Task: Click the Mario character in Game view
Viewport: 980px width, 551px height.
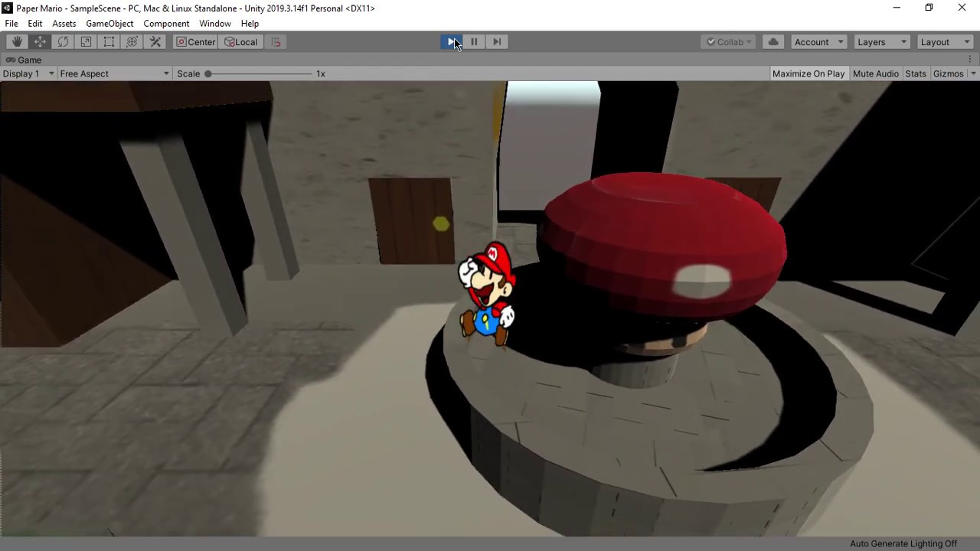Action: (487, 294)
